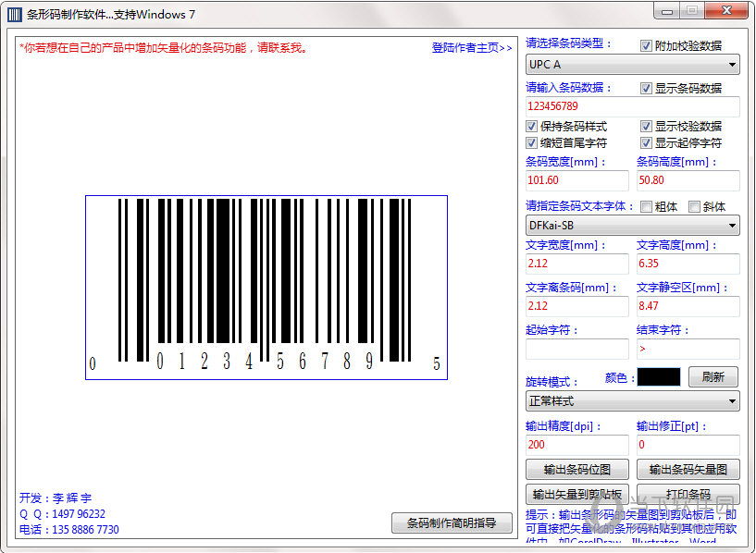Click the barcode app icon in title bar
756x553 pixels.
pos(15,15)
